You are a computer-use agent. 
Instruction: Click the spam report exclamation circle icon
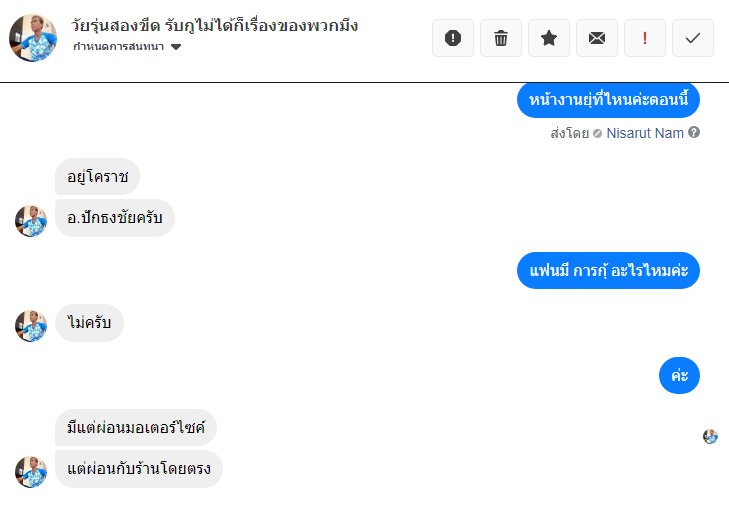pyautogui.click(x=453, y=38)
